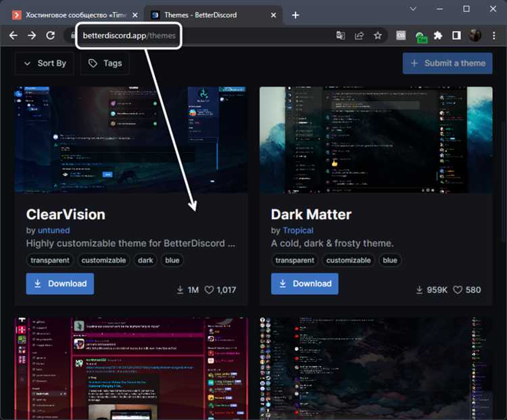Viewport: 507px width, 420px height.
Task: Open the gray extension icon in the toolbar
Action: (x=401, y=35)
